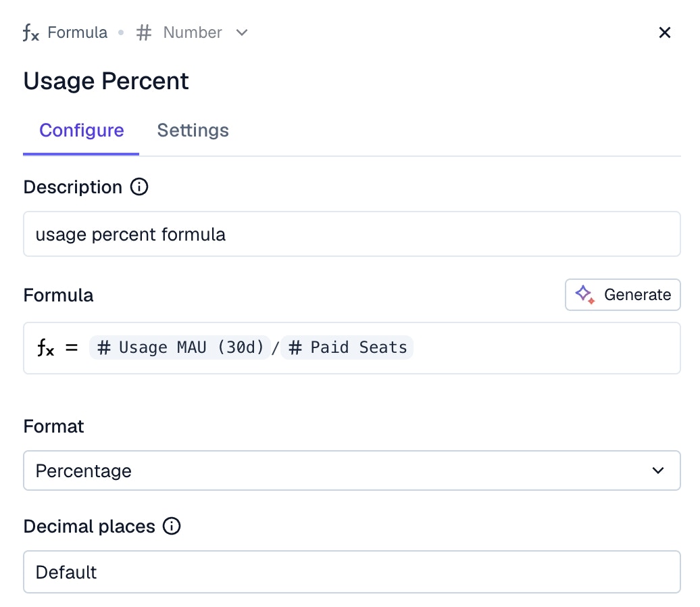Click the Decimal places Default field

(x=351, y=573)
